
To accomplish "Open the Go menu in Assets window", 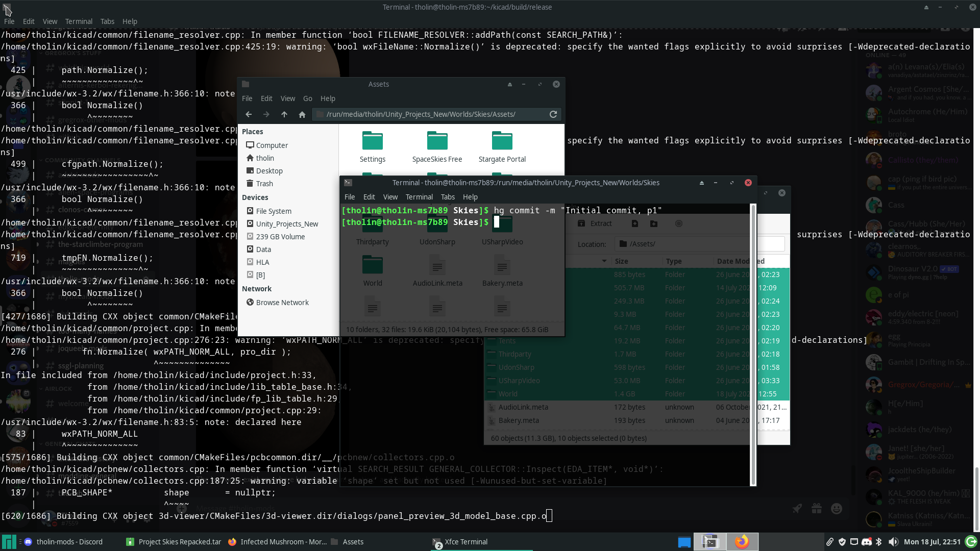I will click(x=307, y=98).
